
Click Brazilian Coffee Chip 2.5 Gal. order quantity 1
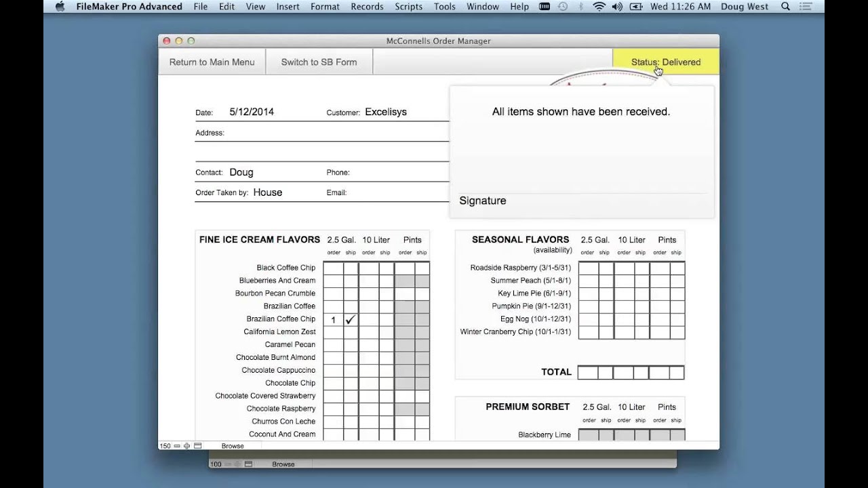[x=333, y=319]
